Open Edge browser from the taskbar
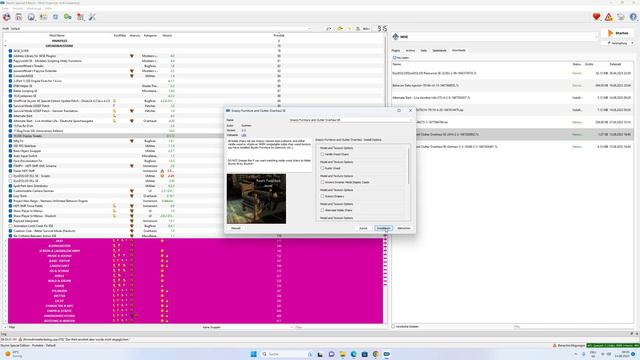The image size is (640, 360). [353, 354]
